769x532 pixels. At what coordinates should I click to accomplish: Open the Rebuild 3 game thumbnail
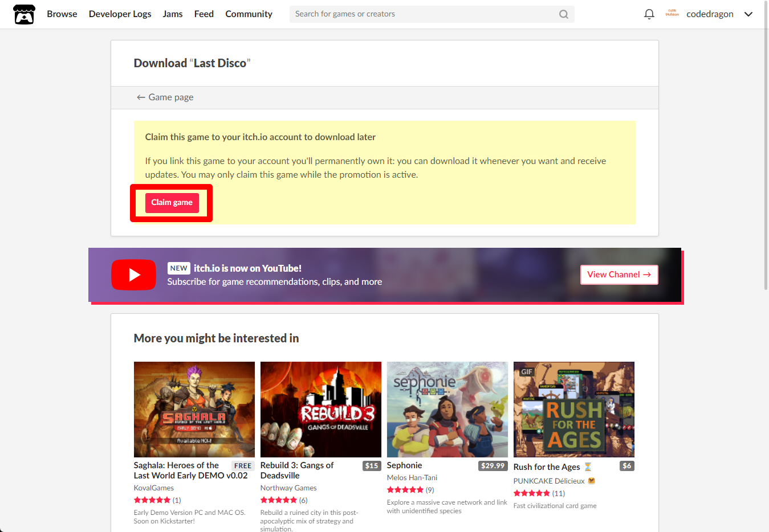tap(321, 410)
